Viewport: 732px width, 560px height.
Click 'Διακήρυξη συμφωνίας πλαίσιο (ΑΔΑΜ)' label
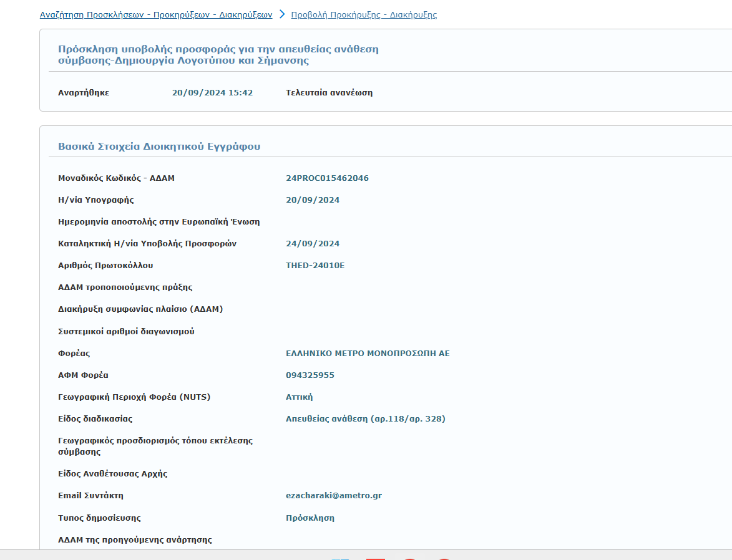(x=140, y=309)
